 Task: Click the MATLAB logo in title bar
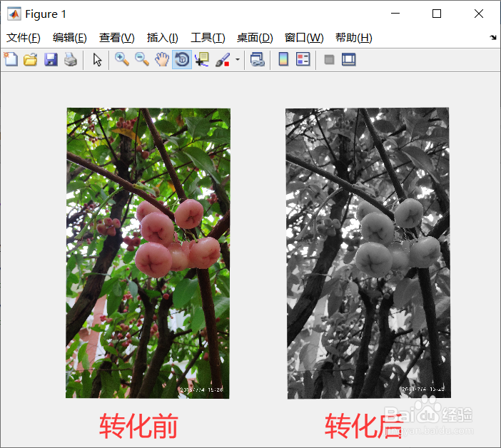[14, 14]
